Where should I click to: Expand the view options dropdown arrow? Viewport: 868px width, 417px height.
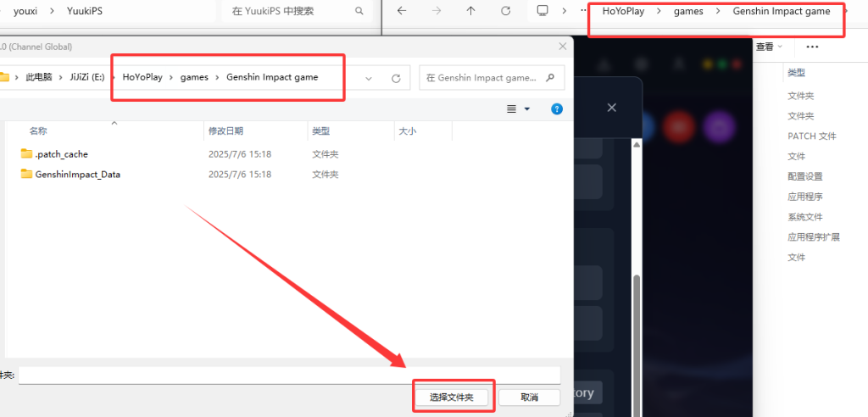tap(527, 109)
